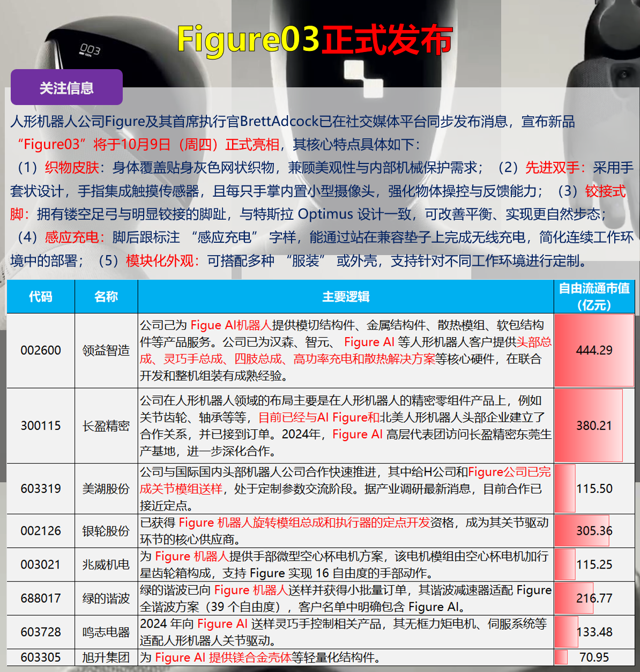Click market value 70.95
The image size is (640, 672).
[594, 657]
